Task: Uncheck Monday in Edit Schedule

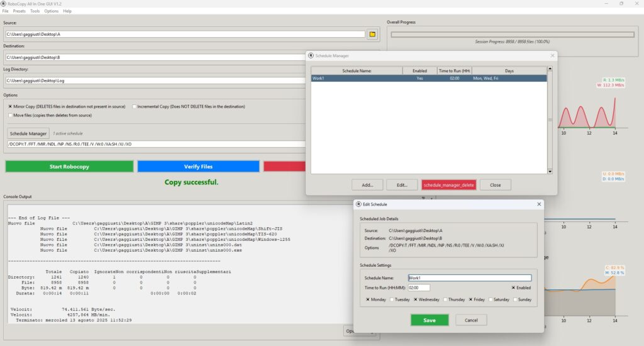Action: [x=367, y=299]
